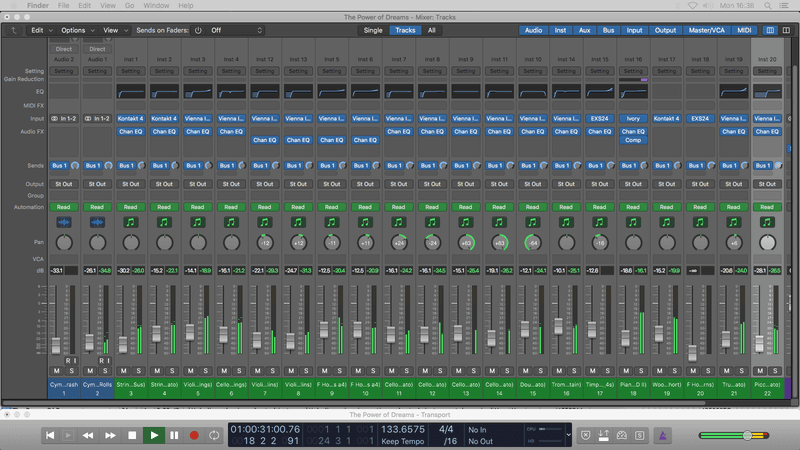Click the purple metronome icon

point(663,435)
